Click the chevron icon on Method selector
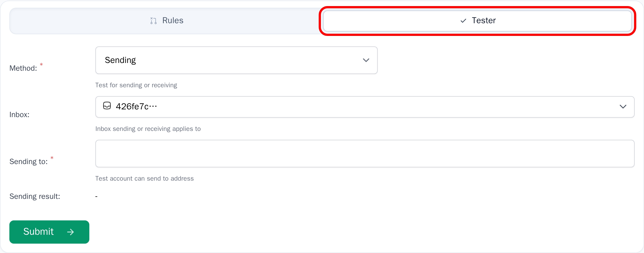This screenshot has width=644, height=253. [x=366, y=60]
